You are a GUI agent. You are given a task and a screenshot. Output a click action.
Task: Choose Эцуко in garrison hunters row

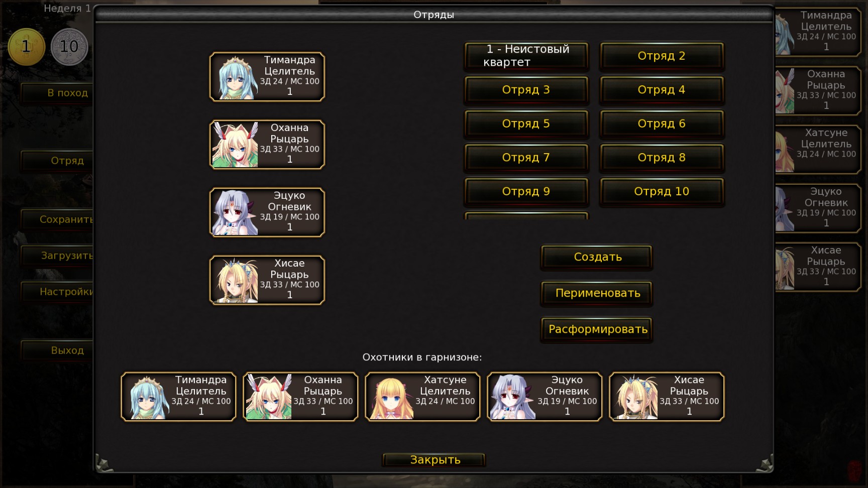pyautogui.click(x=545, y=397)
